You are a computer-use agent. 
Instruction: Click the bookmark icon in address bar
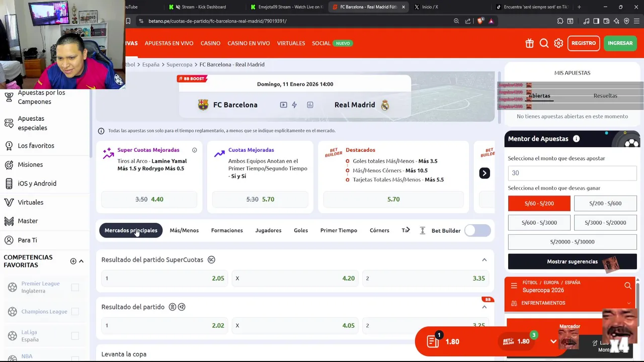(128, 21)
